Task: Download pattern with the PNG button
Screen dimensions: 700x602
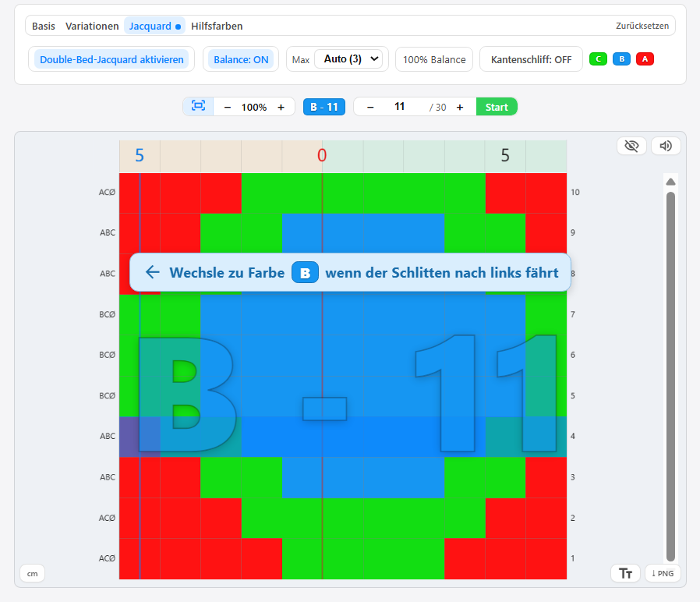Action: [663, 574]
